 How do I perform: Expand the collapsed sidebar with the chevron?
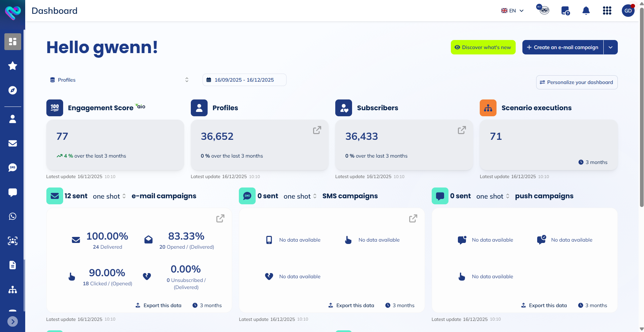tap(12, 321)
